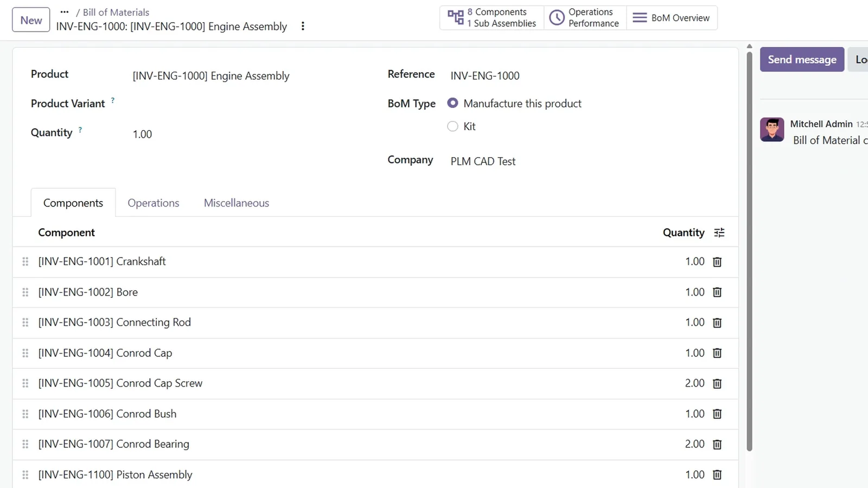Select the [INV-ENG-1007] Conrod Bearing component
The width and height of the screenshot is (868, 488).
click(x=113, y=444)
